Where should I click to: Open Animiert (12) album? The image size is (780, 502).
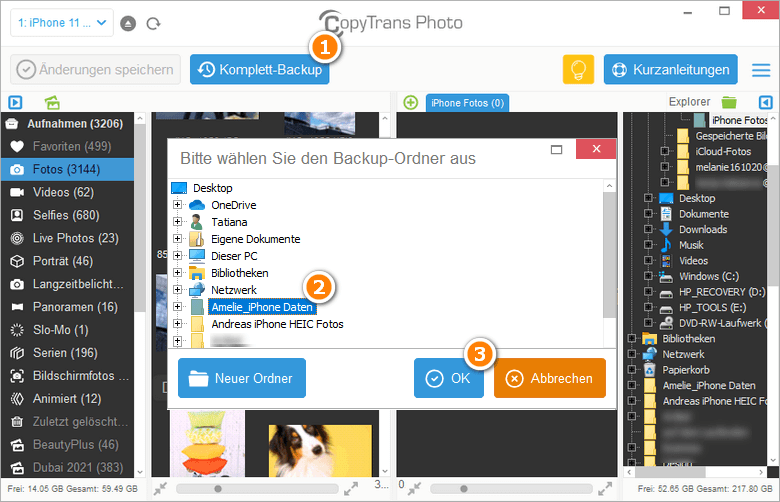click(x=67, y=399)
